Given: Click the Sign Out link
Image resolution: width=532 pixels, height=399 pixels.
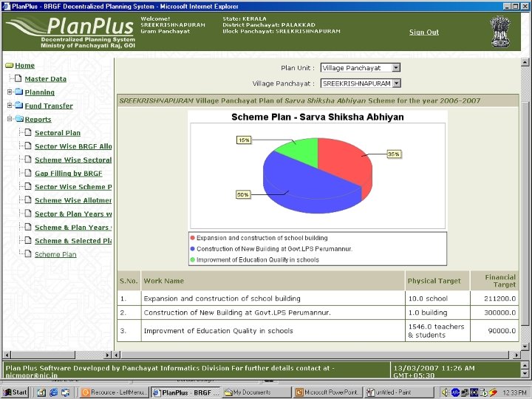Looking at the screenshot, I should click(424, 33).
